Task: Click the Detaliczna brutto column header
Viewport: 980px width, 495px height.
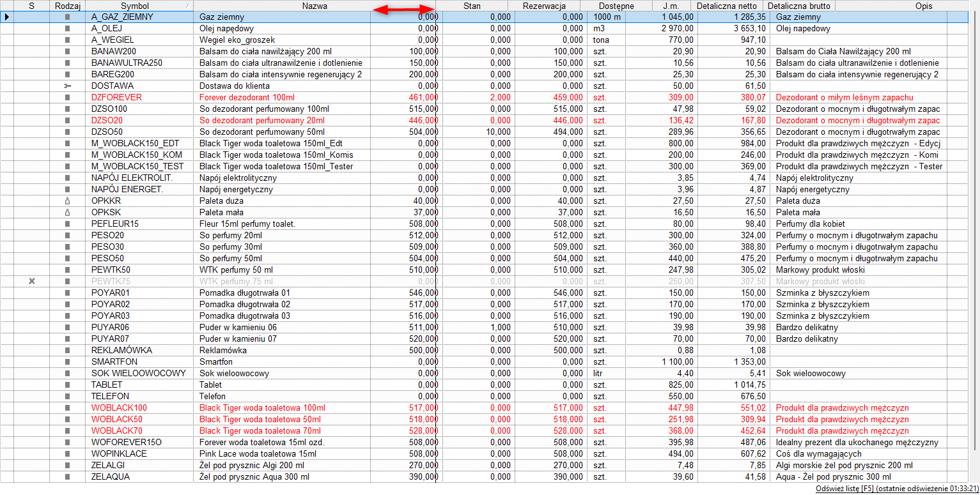Action: point(799,6)
